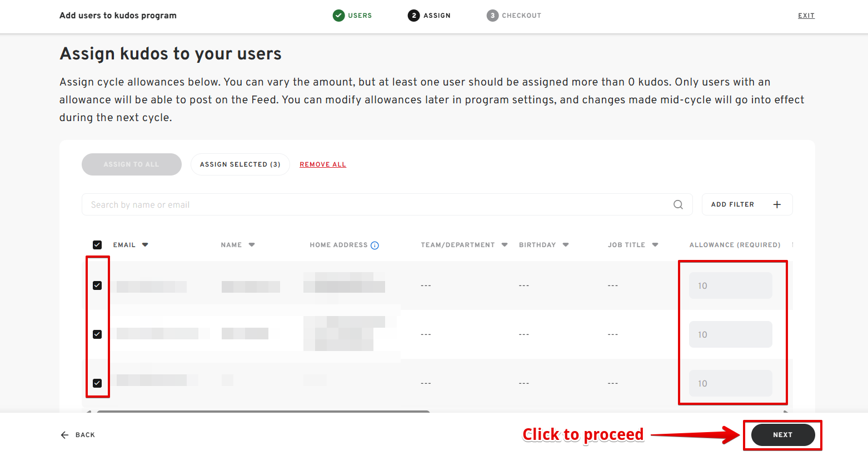Uncheck the second user row checkbox

click(97, 334)
